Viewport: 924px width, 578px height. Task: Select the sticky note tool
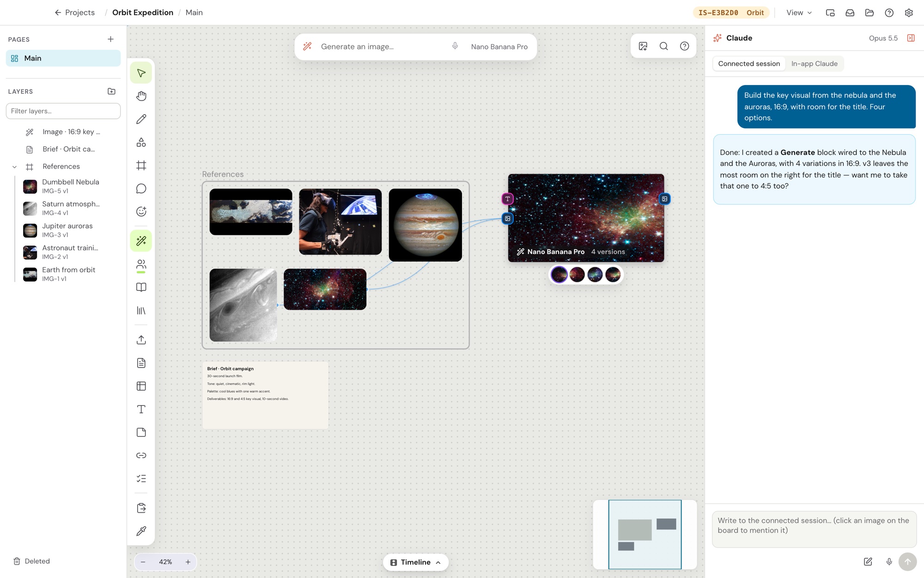[141, 432]
